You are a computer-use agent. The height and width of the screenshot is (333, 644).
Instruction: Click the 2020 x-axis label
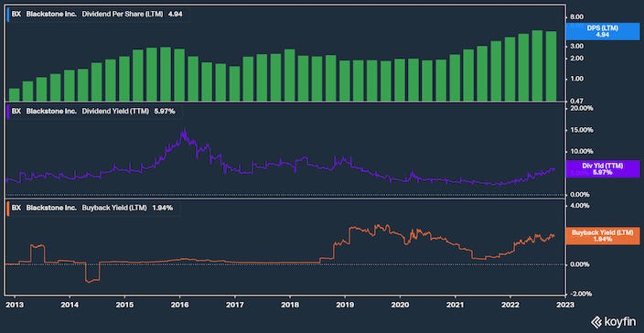[x=400, y=305]
